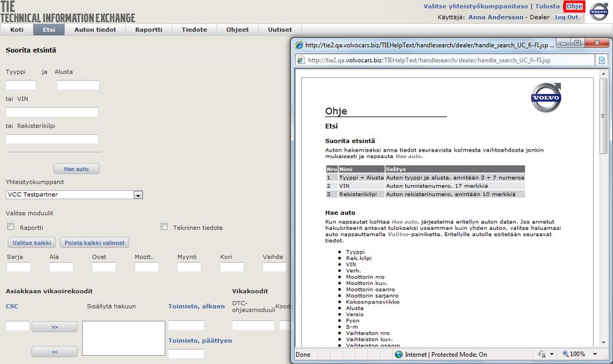The image size is (613, 364).
Task: Click the >> add CSC button
Action: coord(55,327)
